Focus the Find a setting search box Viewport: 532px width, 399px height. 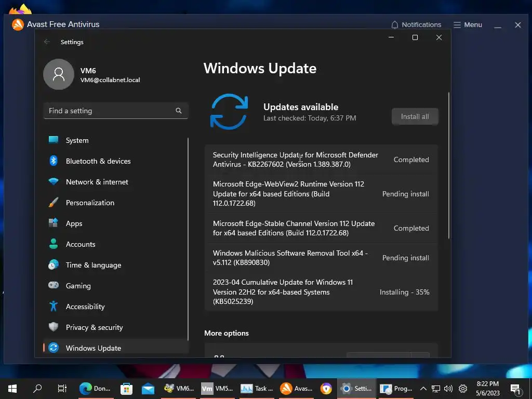pyautogui.click(x=116, y=111)
